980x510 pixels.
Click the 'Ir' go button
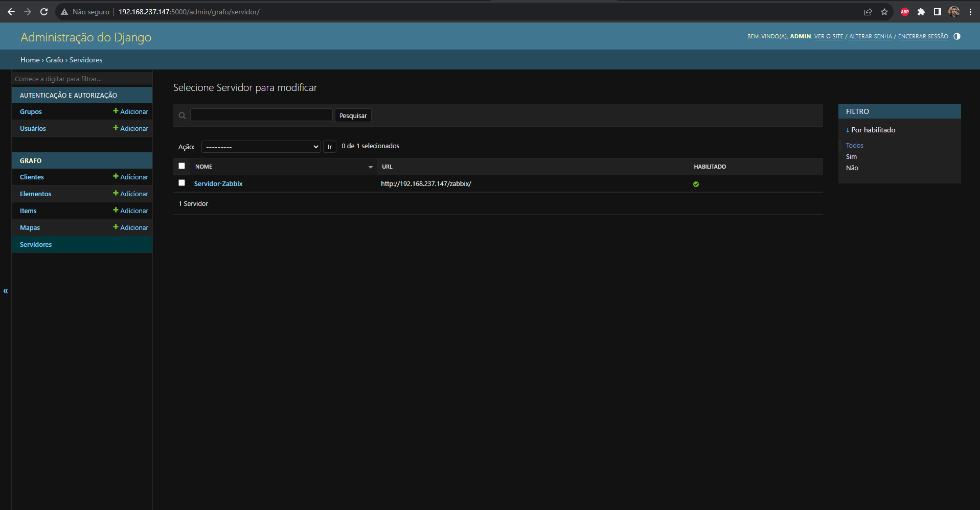pyautogui.click(x=330, y=147)
